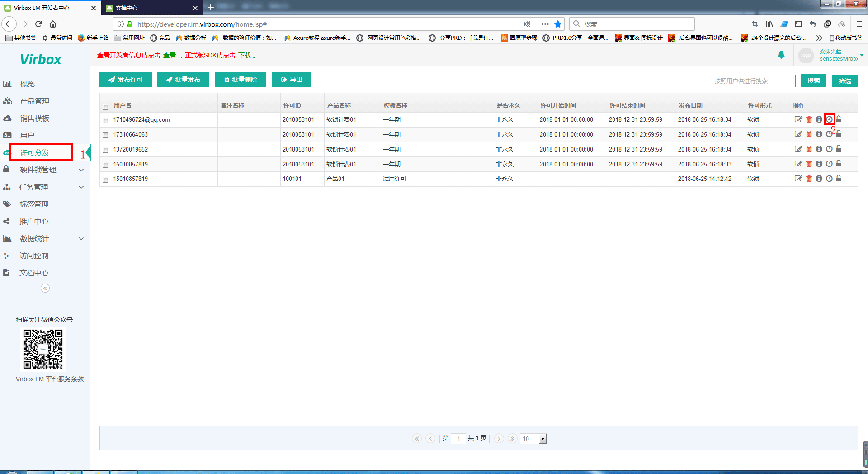868x474 pixels.
Task: Open 产品管理 in sidebar
Action: tap(34, 101)
